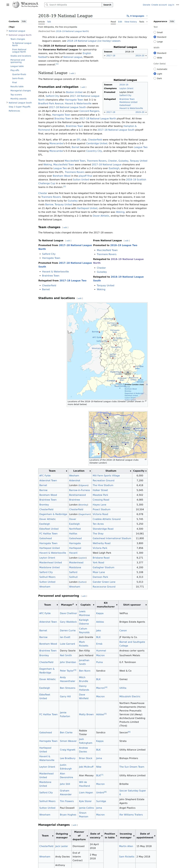
Task: Select Small text size
Action: (155, 32)
